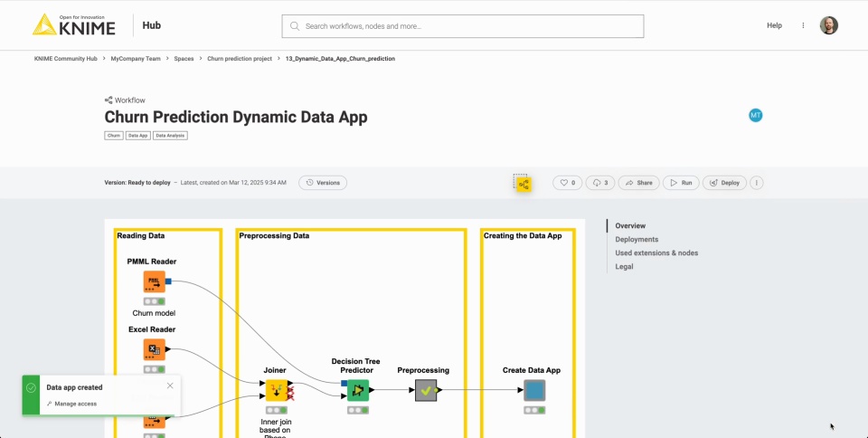Click the download count button
The height and width of the screenshot is (438, 868).
pos(600,183)
